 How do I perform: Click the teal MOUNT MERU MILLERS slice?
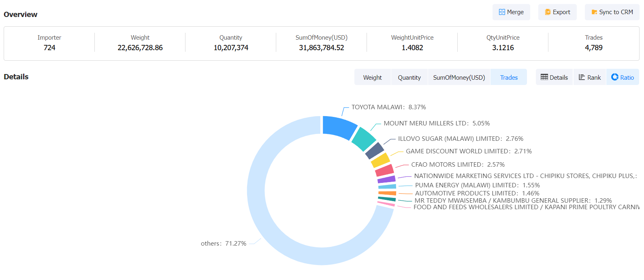coord(363,139)
